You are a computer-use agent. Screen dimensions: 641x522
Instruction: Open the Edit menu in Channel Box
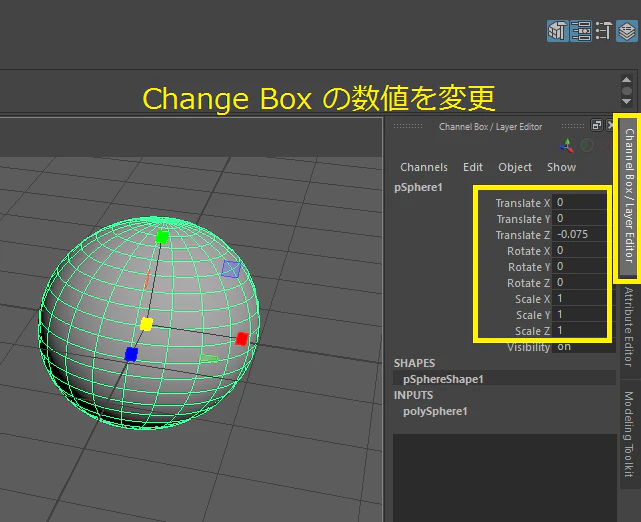coord(473,167)
